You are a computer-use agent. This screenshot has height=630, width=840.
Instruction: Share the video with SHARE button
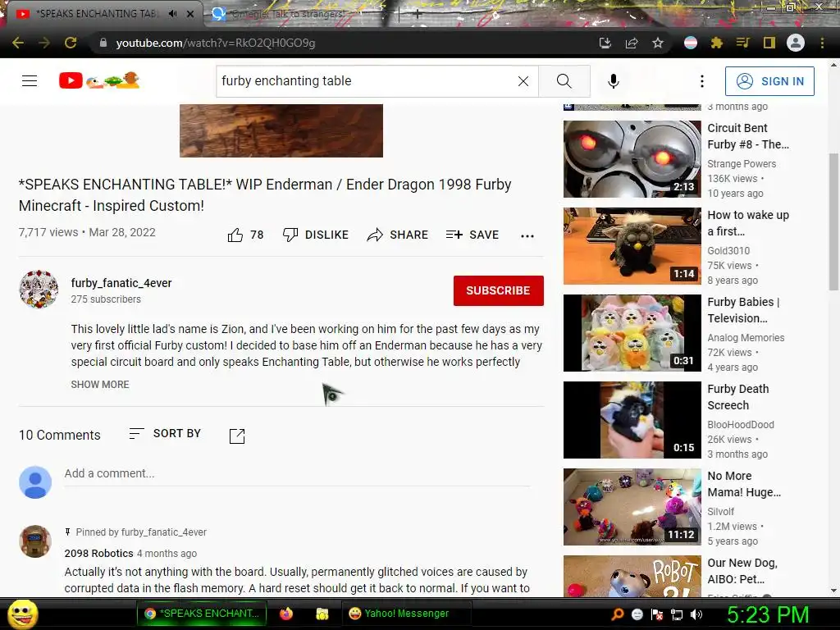[398, 235]
